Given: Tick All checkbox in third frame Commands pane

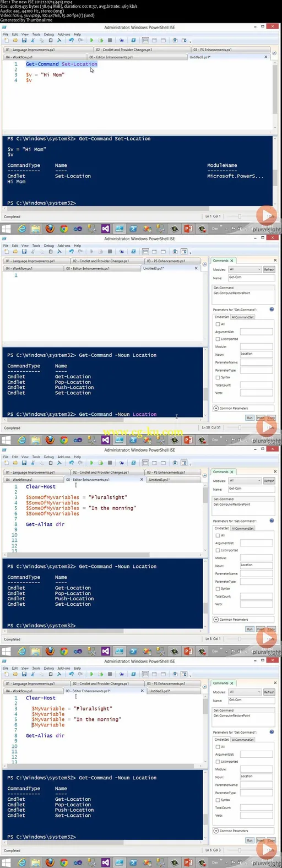Looking at the screenshot, I should click(218, 535).
